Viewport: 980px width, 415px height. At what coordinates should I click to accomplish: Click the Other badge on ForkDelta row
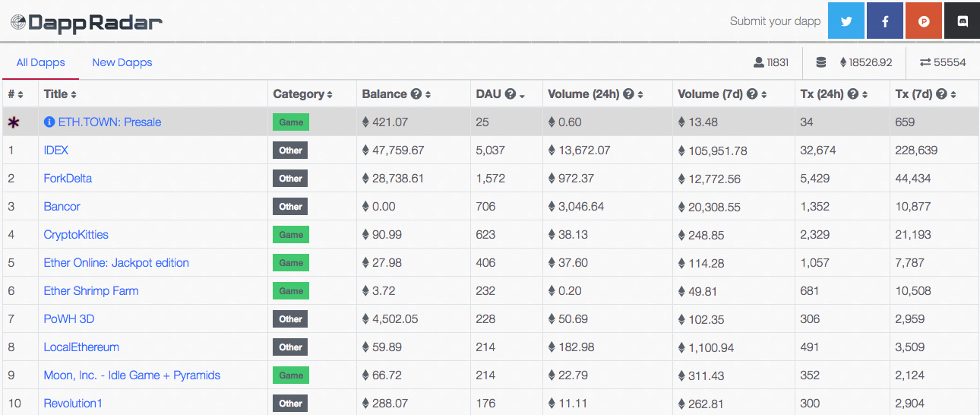[290, 179]
